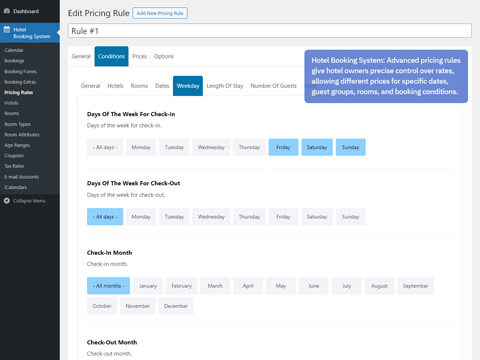
Task: Select Pricing Rules in the sidebar
Action: tap(19, 92)
